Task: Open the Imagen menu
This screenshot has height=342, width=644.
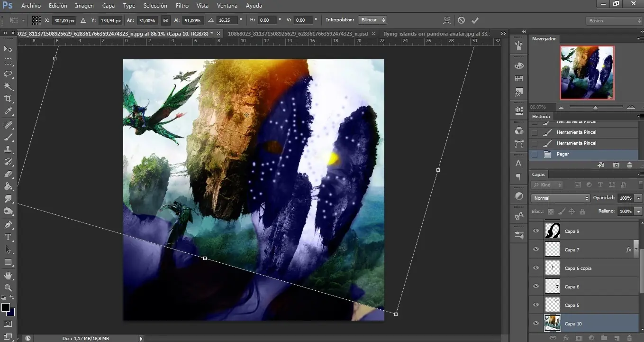Action: pyautogui.click(x=84, y=6)
